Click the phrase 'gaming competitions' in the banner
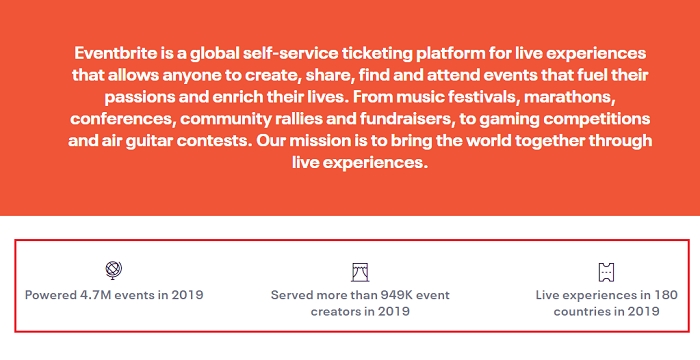Viewport: 700px width, 360px height. tap(564, 119)
